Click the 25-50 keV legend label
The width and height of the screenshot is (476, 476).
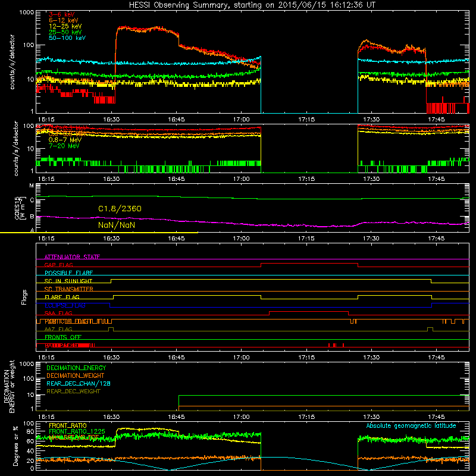[65, 32]
